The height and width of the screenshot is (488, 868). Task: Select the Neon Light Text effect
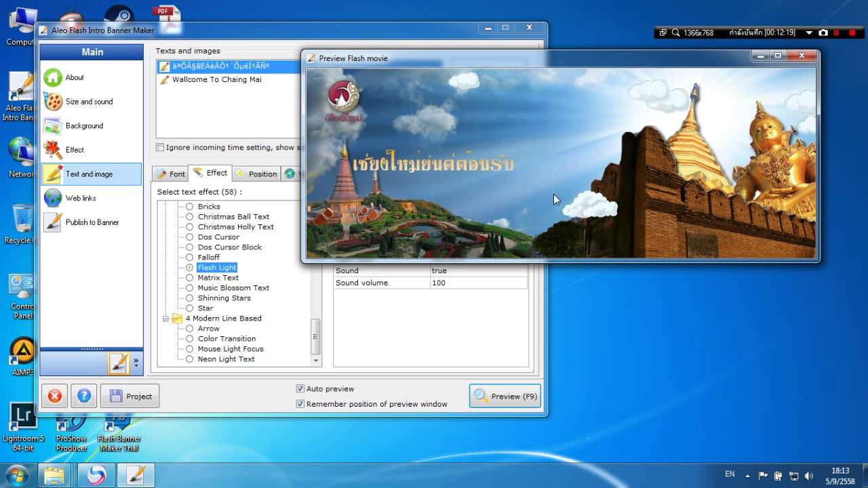click(226, 359)
